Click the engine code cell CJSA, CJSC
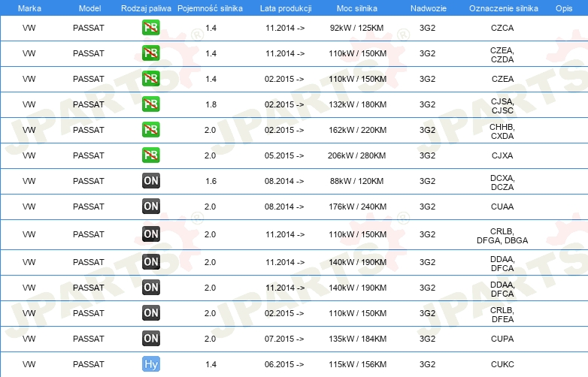 click(502, 106)
